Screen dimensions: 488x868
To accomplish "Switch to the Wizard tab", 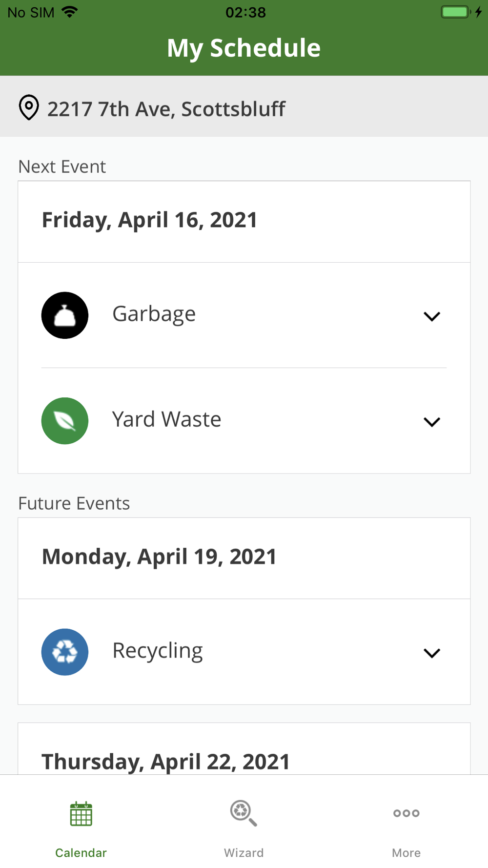I will (244, 825).
